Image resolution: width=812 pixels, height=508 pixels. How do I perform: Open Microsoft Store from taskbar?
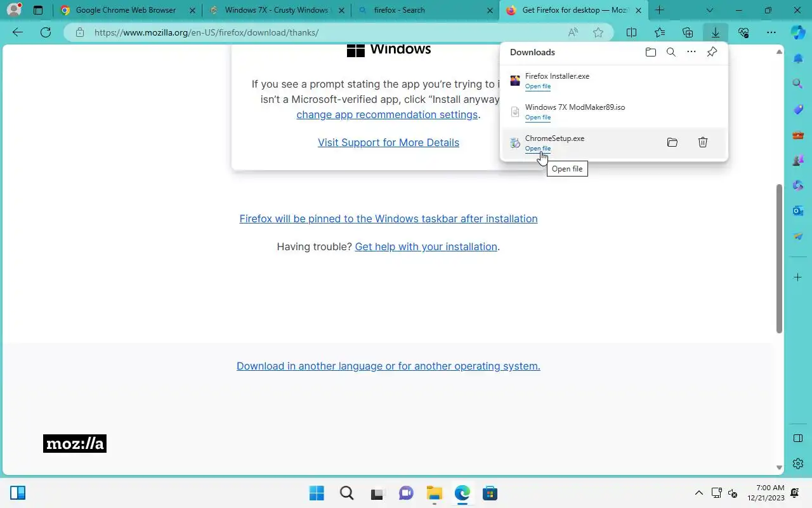pos(490,493)
